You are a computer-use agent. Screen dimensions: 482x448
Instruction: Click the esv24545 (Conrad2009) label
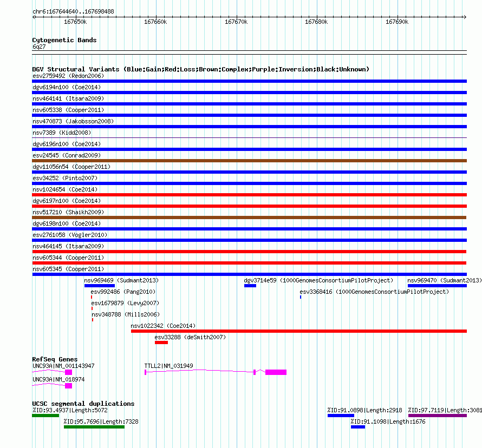(x=67, y=155)
